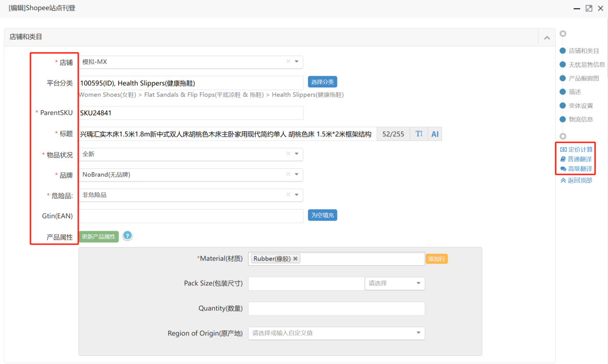Screen dimensions: 608x364
Task: Click the 更新产品属性 button
Action: (x=98, y=237)
